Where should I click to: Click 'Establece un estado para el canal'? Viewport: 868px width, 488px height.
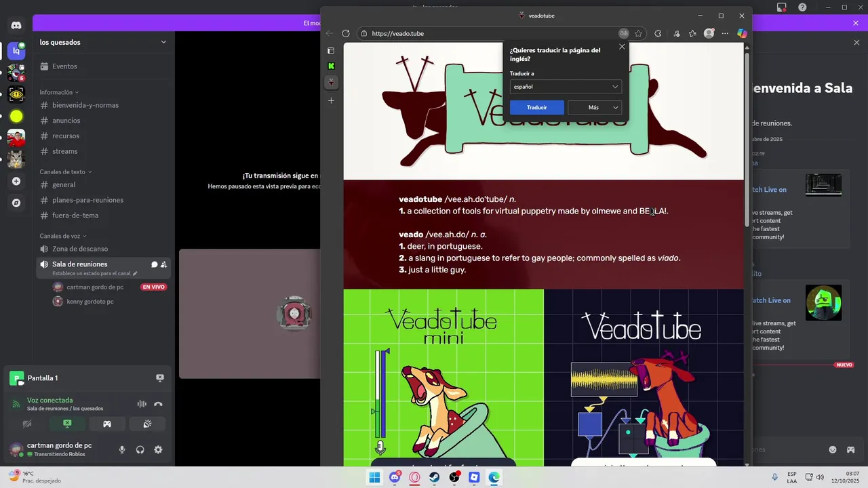(x=94, y=273)
